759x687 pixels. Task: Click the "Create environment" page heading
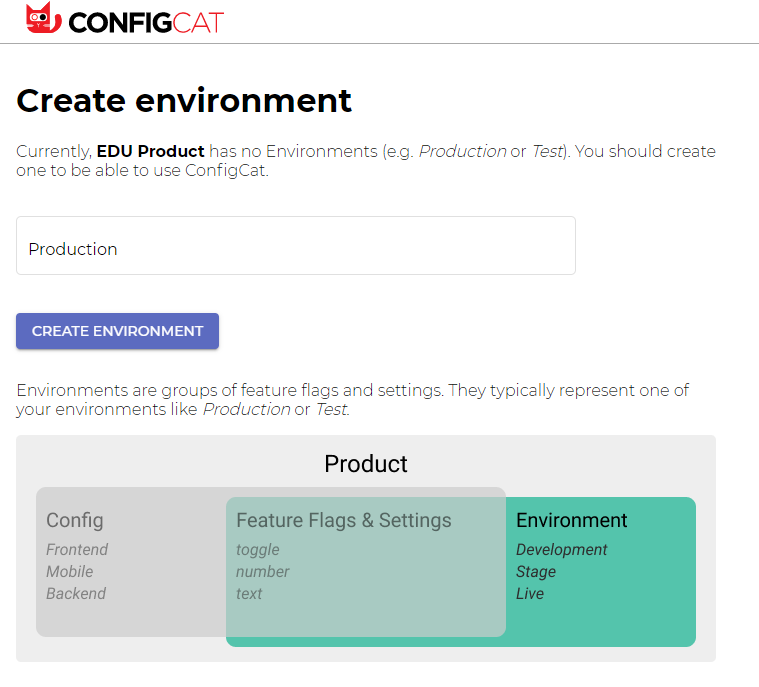184,101
